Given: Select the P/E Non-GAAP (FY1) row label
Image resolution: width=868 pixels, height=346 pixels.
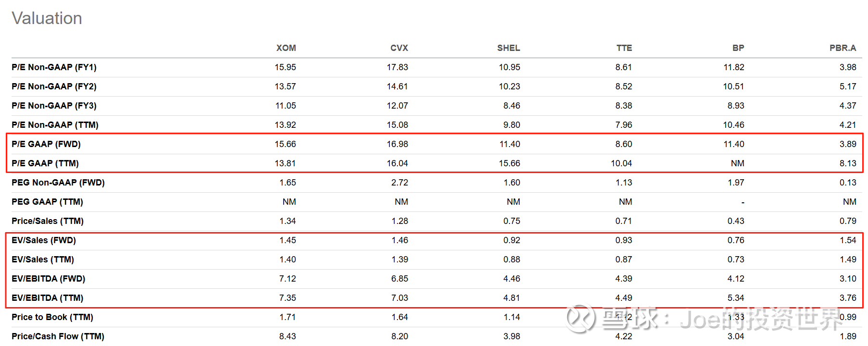Looking at the screenshot, I should pyautogui.click(x=54, y=67).
